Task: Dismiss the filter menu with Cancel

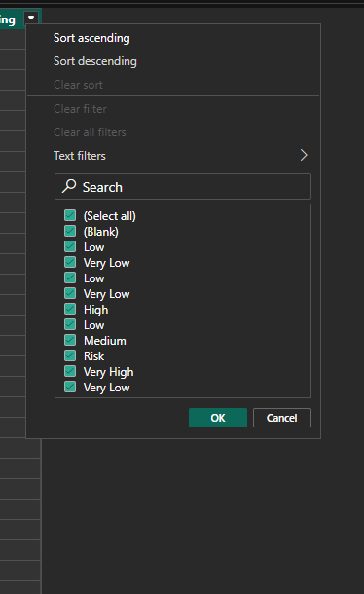Action: coord(282,418)
